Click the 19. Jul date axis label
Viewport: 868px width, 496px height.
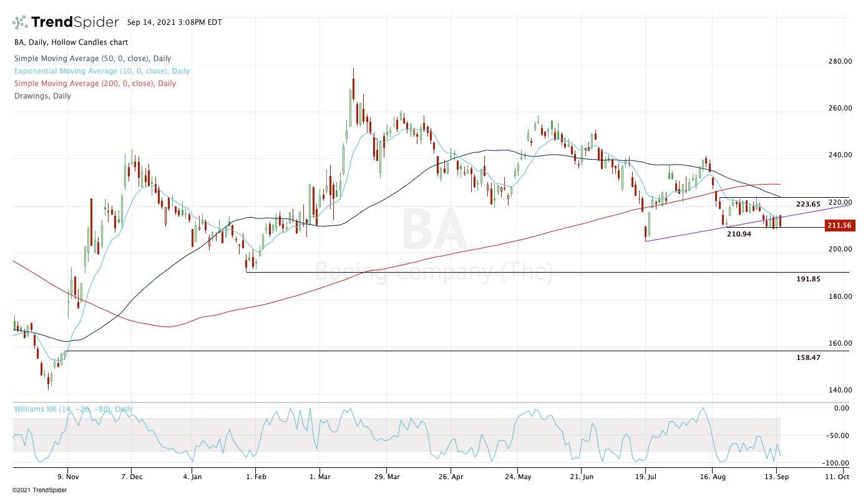pyautogui.click(x=646, y=475)
